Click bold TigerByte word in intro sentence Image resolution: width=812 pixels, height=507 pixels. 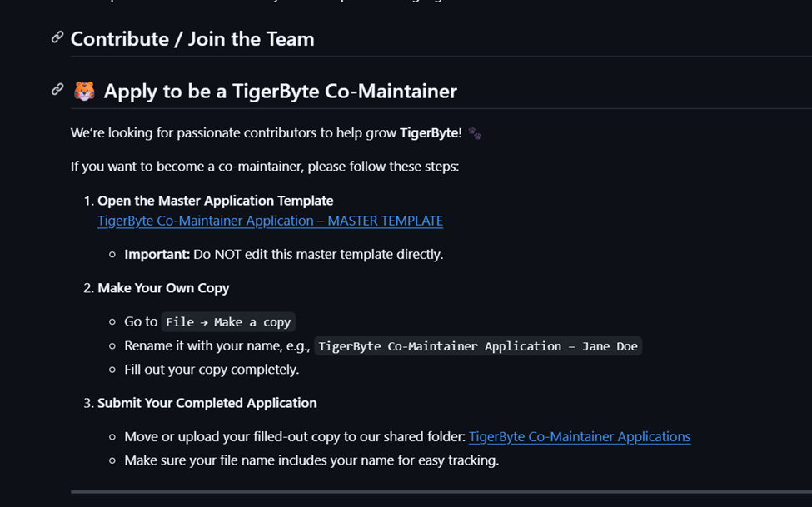tap(428, 133)
